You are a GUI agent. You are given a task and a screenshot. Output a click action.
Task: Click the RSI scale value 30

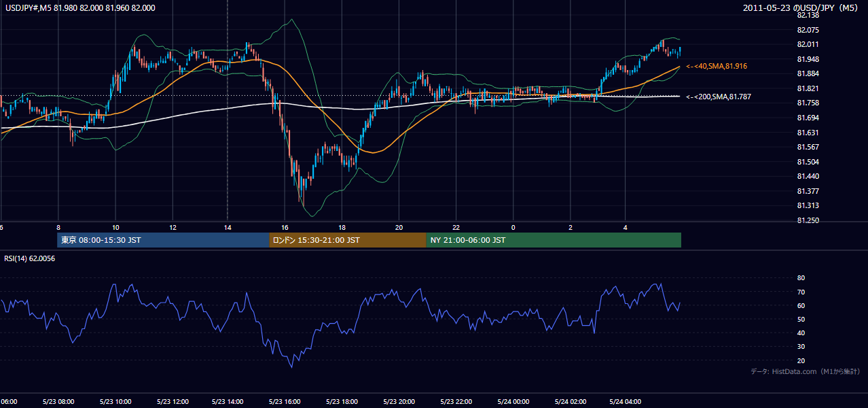click(801, 346)
